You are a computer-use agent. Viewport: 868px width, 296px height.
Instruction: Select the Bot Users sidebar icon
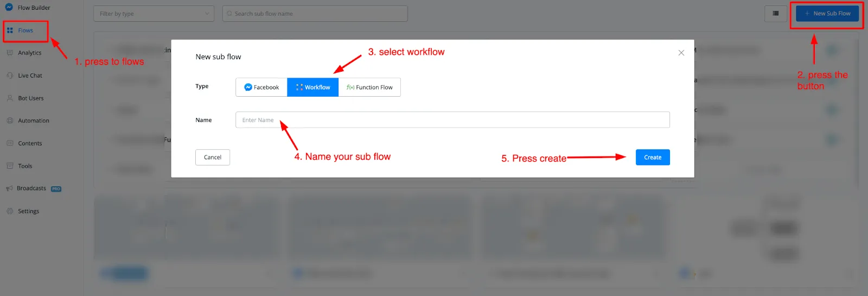coord(10,98)
